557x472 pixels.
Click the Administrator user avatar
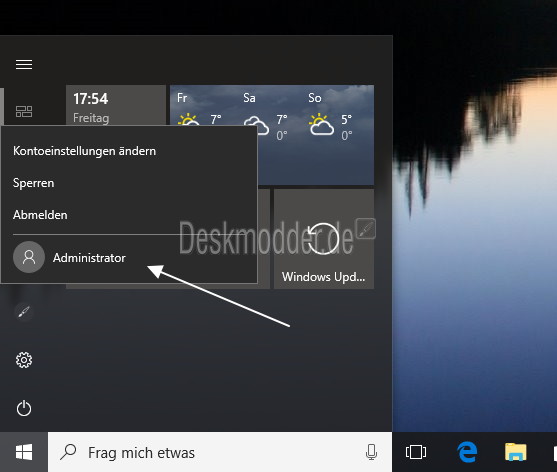[x=29, y=257]
